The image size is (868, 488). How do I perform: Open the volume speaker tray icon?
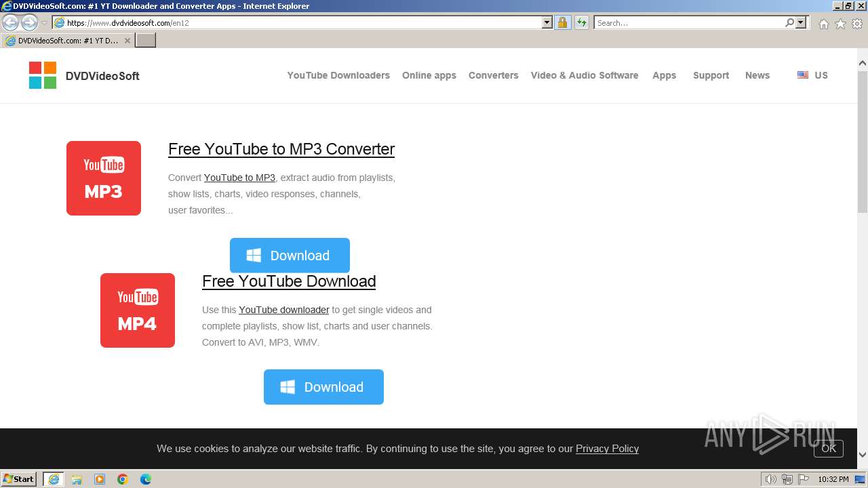coord(770,479)
